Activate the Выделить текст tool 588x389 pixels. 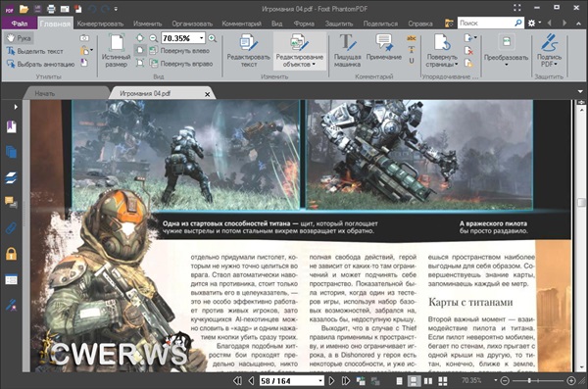coord(35,51)
